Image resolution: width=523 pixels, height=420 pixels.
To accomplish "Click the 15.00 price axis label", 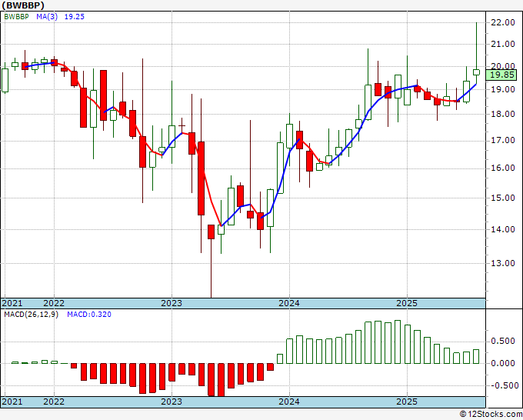I will (503, 198).
